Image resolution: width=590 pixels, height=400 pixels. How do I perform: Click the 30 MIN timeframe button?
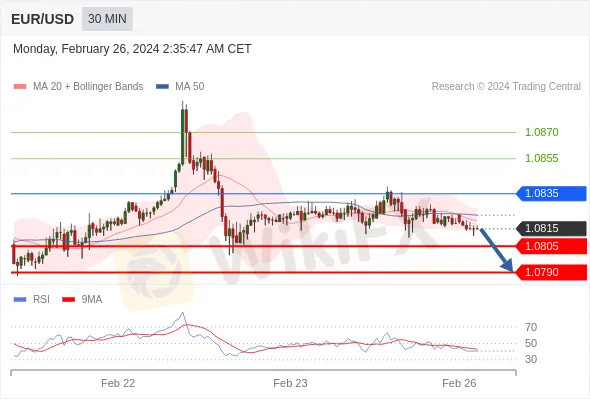(x=107, y=19)
